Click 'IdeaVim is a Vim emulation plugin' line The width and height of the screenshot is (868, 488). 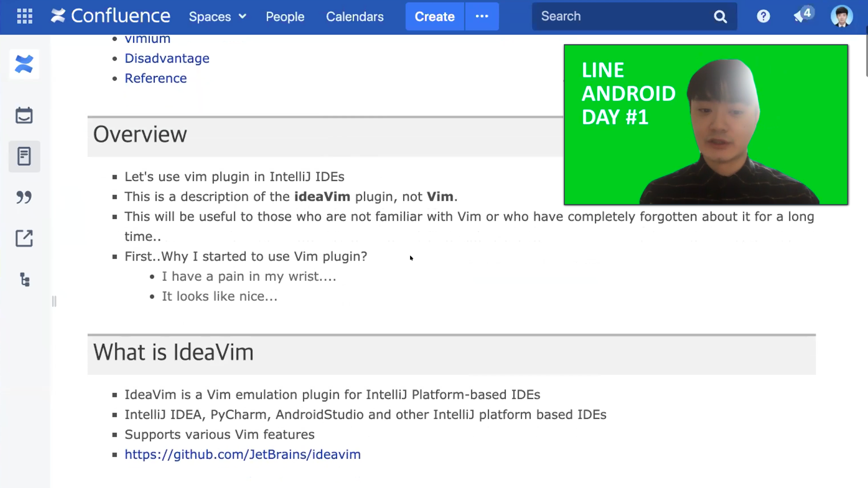click(x=332, y=395)
